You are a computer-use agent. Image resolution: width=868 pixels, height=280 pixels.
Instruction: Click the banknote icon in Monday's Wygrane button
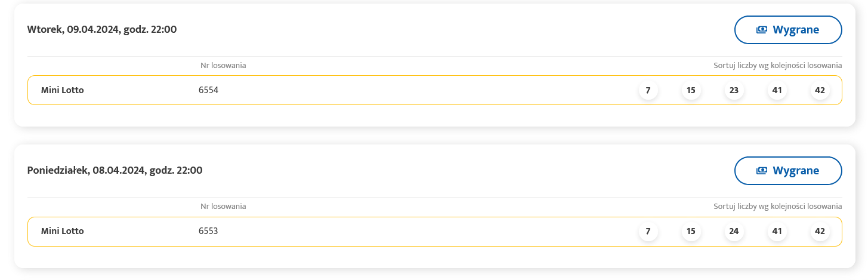[761, 171]
